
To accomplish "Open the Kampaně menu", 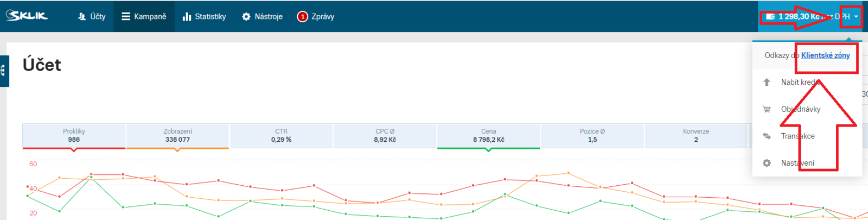I will tap(144, 16).
